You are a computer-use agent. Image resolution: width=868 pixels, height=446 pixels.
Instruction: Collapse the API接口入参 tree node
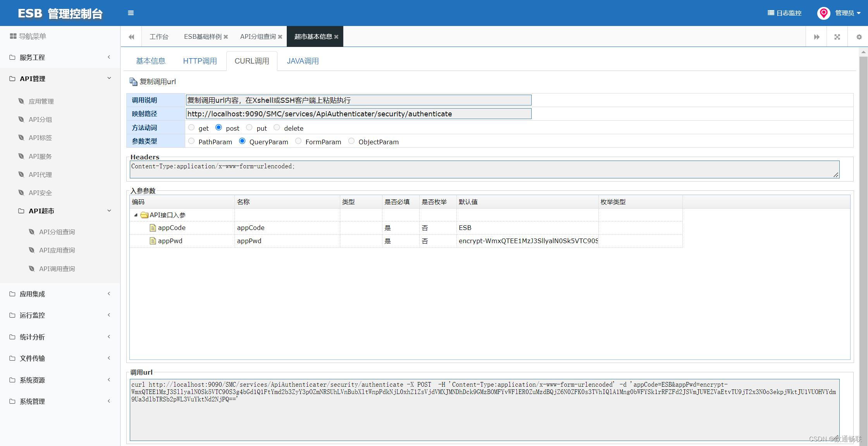click(136, 215)
